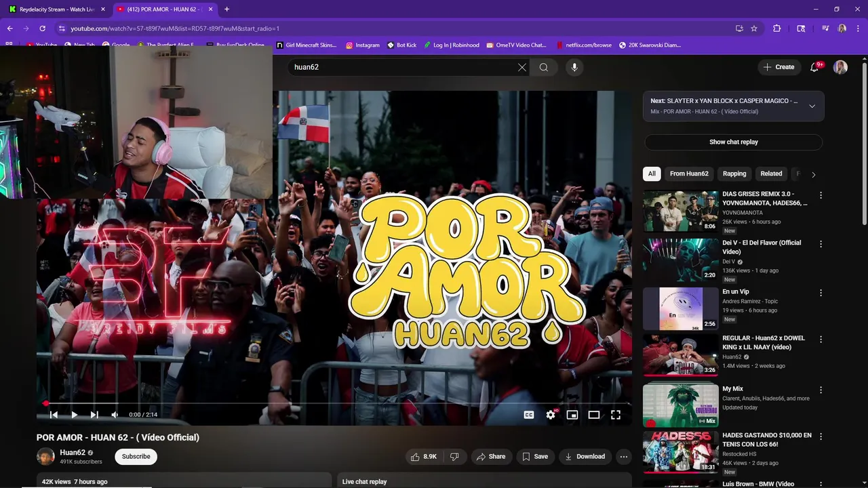Click the search magnifier button

(x=544, y=67)
